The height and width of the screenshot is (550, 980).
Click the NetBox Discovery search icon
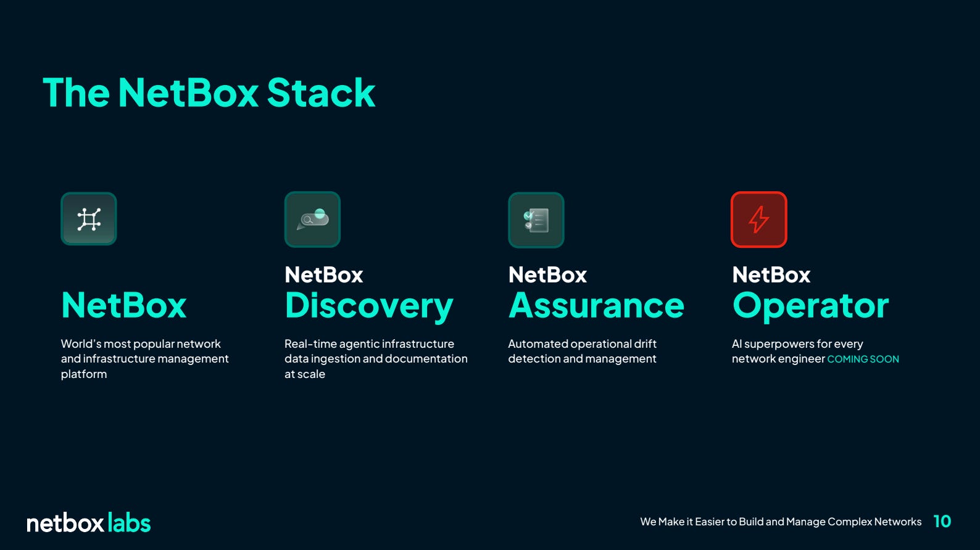coord(312,220)
